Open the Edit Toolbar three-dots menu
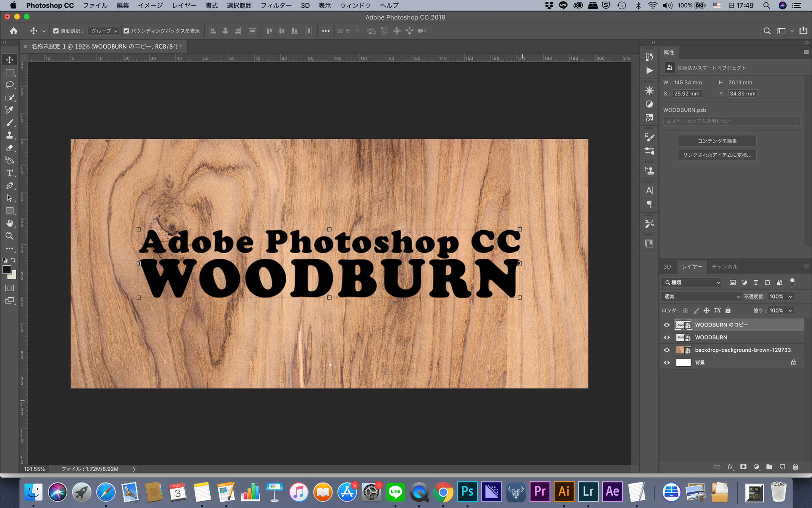Viewport: 812px width, 508px height. tap(9, 248)
